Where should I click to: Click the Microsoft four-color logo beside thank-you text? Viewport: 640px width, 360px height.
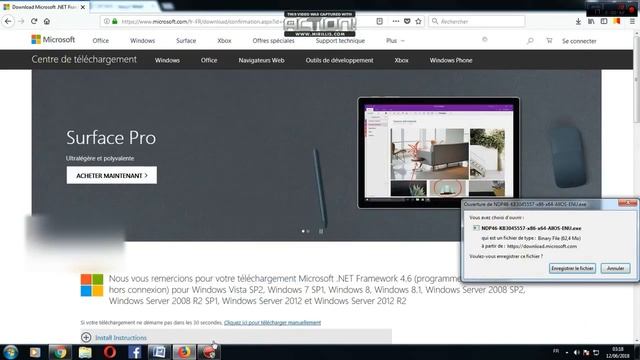pos(92,285)
